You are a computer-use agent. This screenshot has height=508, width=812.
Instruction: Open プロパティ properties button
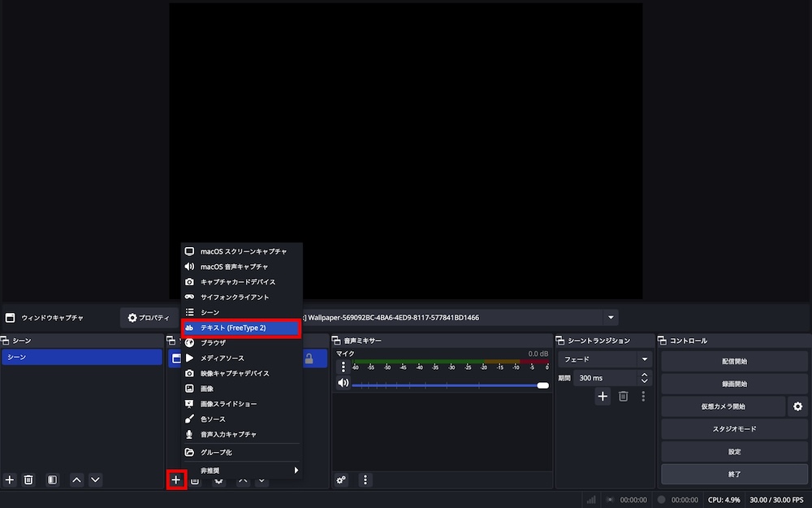[149, 318]
